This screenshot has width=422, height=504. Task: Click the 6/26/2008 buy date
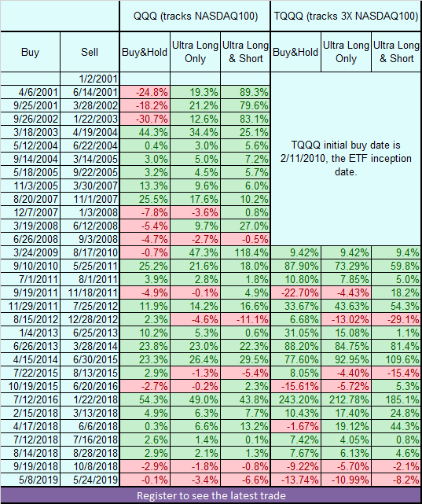pos(30,240)
